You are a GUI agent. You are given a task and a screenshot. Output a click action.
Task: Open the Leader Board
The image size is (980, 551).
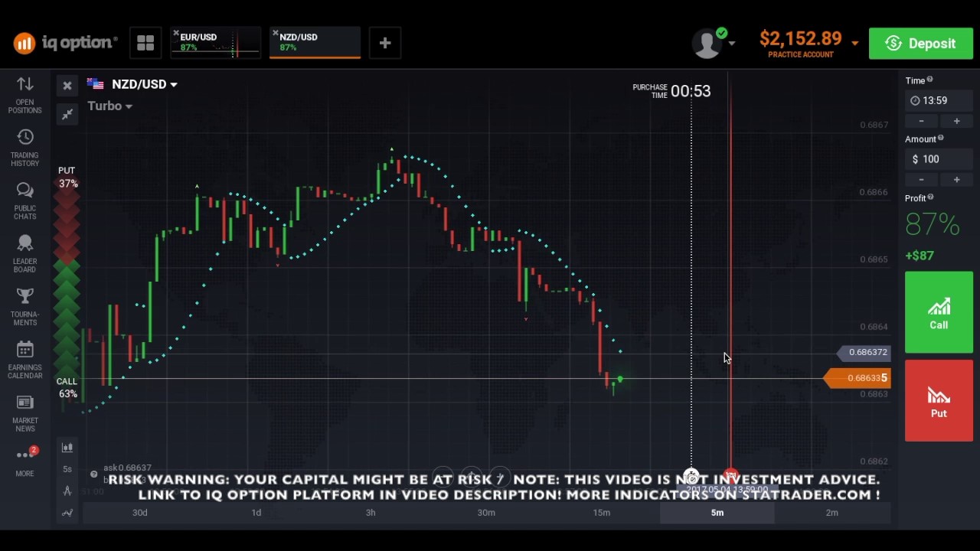24,254
